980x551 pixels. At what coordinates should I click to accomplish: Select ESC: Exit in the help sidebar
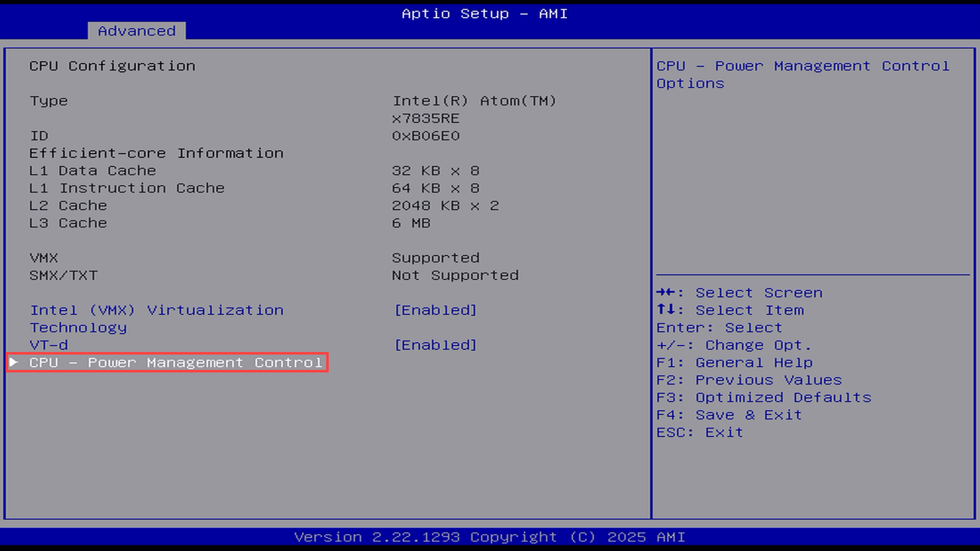coord(700,432)
